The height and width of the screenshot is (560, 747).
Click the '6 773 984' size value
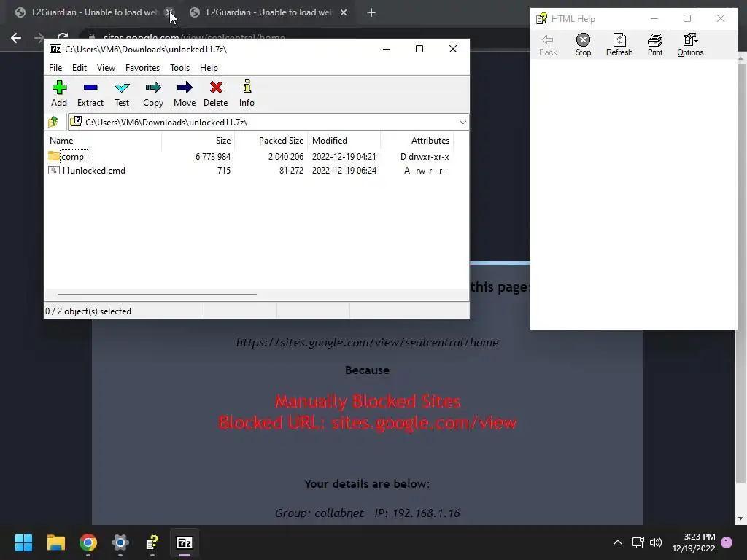tap(213, 156)
